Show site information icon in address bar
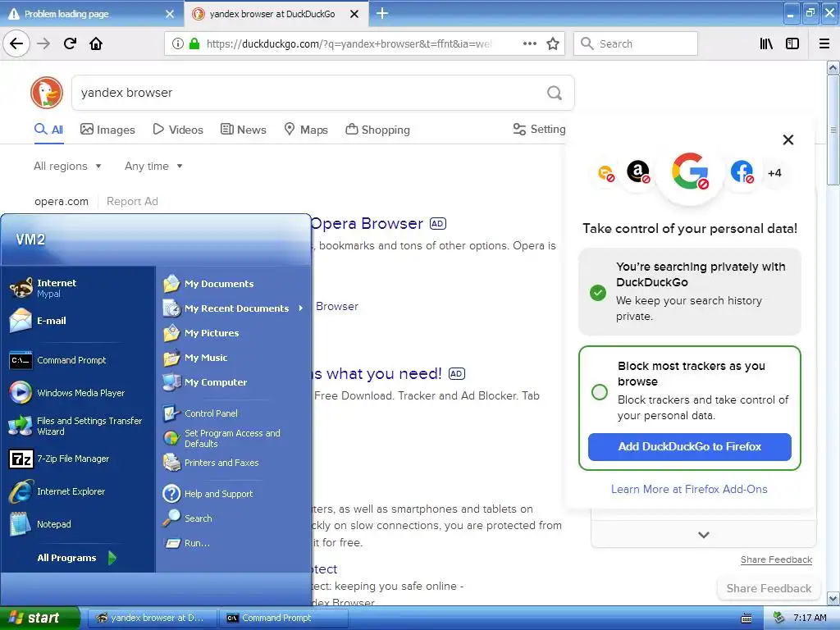840x630 pixels. tap(178, 43)
